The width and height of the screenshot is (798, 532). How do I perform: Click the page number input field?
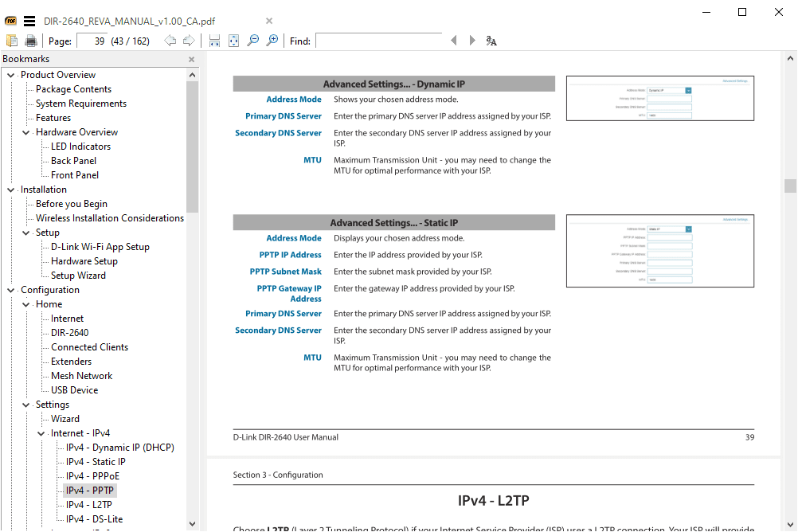[92, 41]
